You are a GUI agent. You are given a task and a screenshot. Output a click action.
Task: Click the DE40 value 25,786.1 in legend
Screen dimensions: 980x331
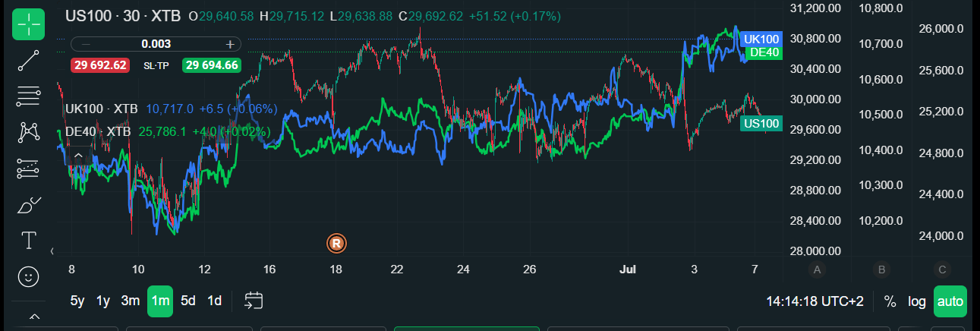(x=162, y=131)
